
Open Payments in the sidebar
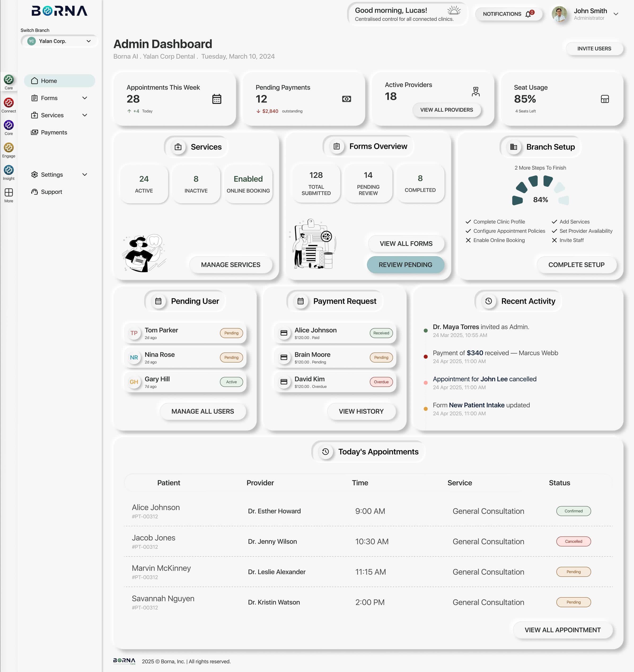pyautogui.click(x=49, y=133)
